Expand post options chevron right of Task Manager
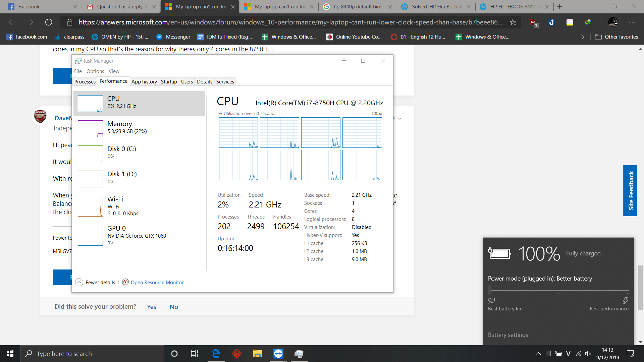 coord(400,118)
